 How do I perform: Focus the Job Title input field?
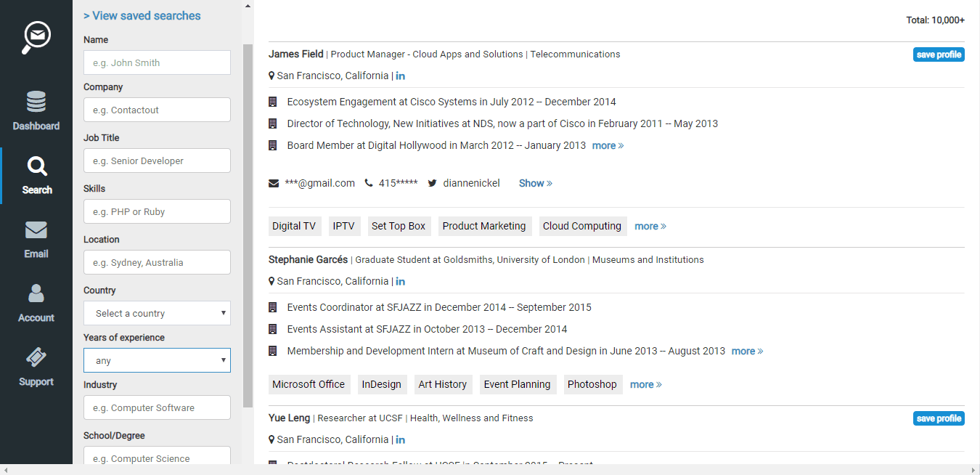point(157,161)
